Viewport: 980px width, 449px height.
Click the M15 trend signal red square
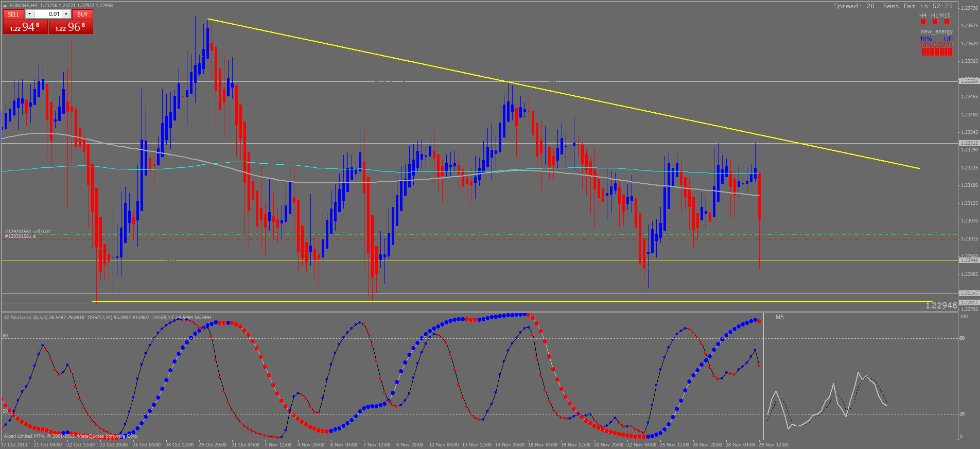click(x=947, y=22)
